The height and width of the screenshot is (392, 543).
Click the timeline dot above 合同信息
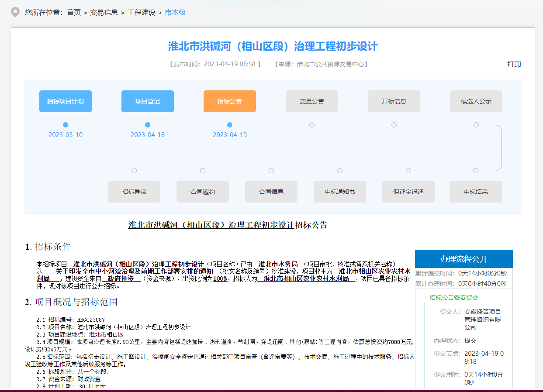pyautogui.click(x=271, y=171)
